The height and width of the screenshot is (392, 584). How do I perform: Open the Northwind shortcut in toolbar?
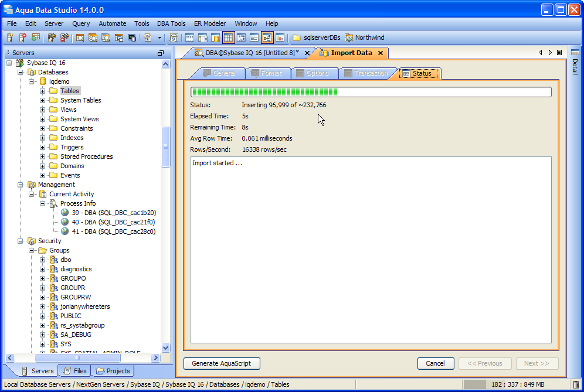tap(365, 38)
